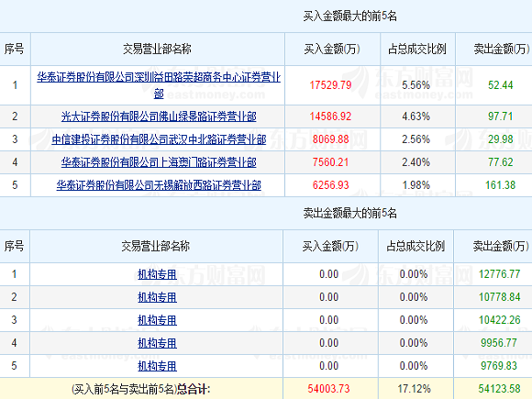Select sell amount 29.98

point(501,139)
